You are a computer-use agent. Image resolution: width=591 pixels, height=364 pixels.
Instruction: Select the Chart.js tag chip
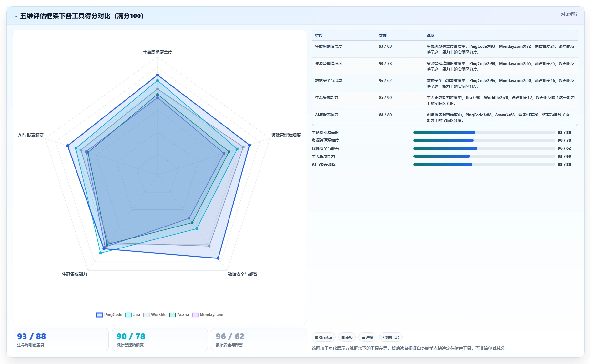[324, 337]
